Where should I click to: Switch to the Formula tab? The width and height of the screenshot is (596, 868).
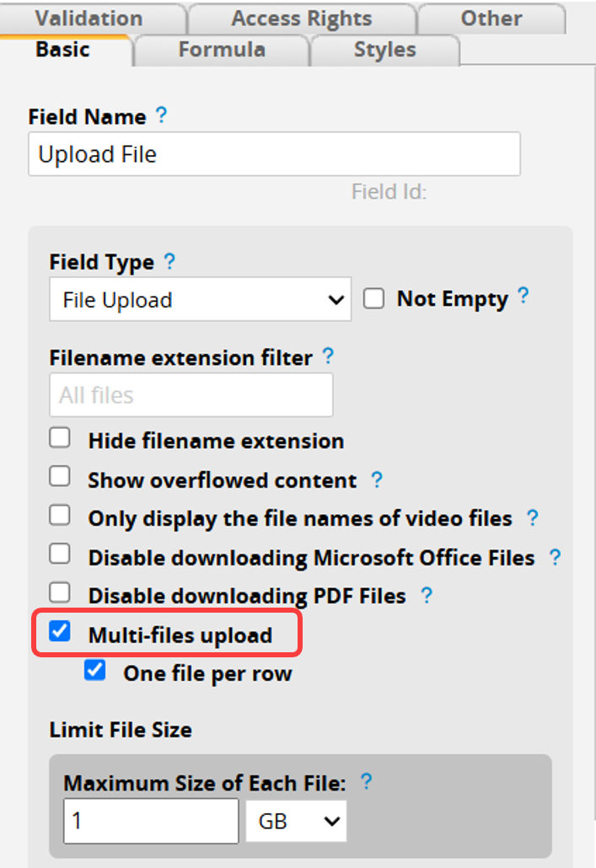tap(222, 50)
